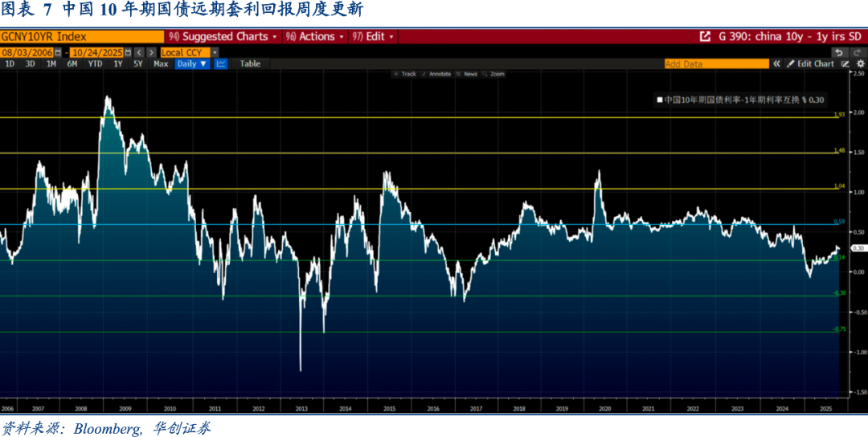Open the end date calendar picker
The height and width of the screenshot is (437, 868).
129,52
